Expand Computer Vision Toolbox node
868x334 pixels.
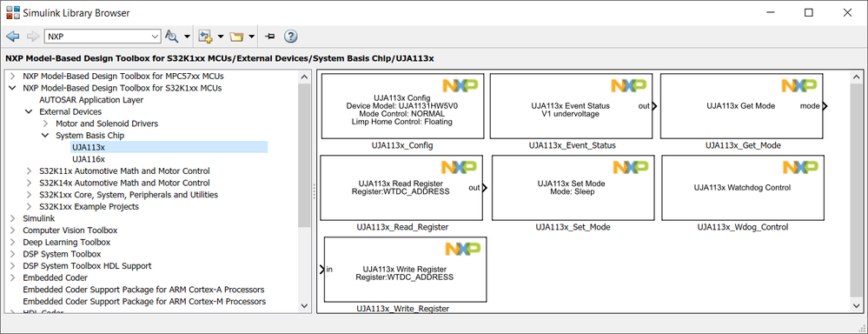tap(12, 230)
